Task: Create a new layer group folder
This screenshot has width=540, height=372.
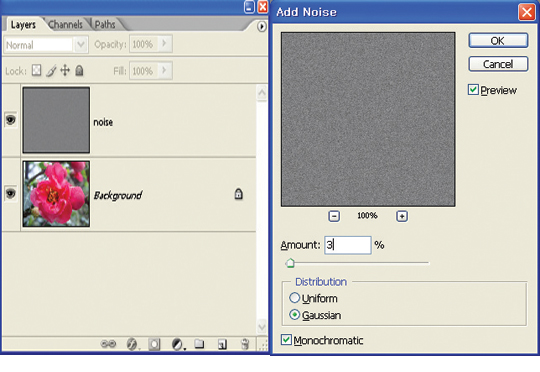Action: [199, 343]
